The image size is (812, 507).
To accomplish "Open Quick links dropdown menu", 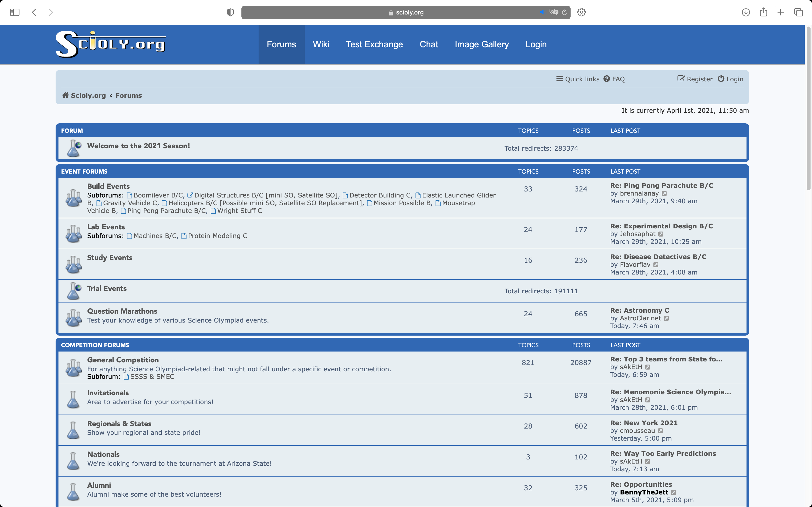I will (x=578, y=79).
